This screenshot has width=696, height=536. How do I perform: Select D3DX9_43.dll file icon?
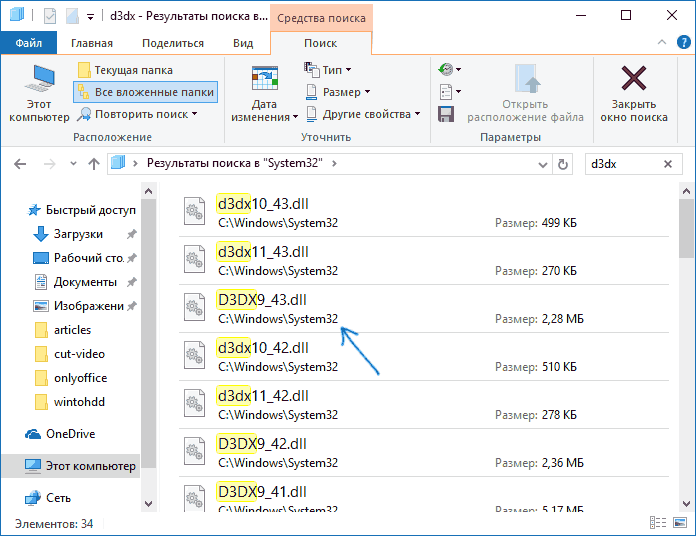[x=194, y=307]
